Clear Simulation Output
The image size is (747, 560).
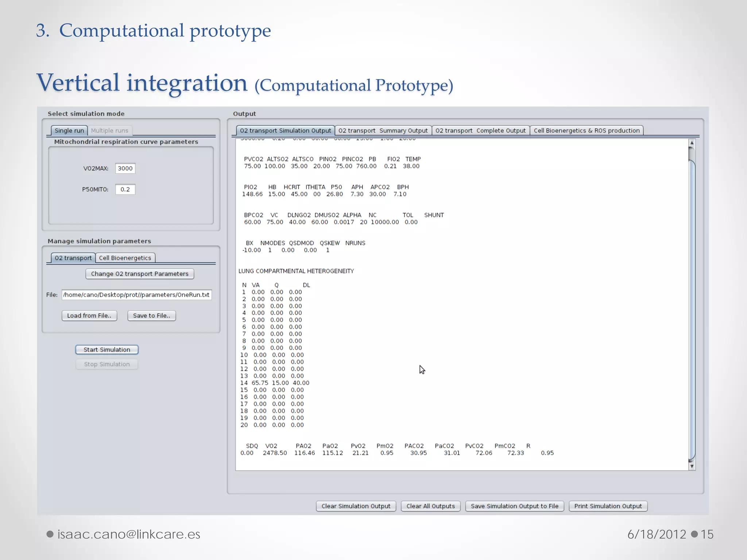tap(356, 506)
